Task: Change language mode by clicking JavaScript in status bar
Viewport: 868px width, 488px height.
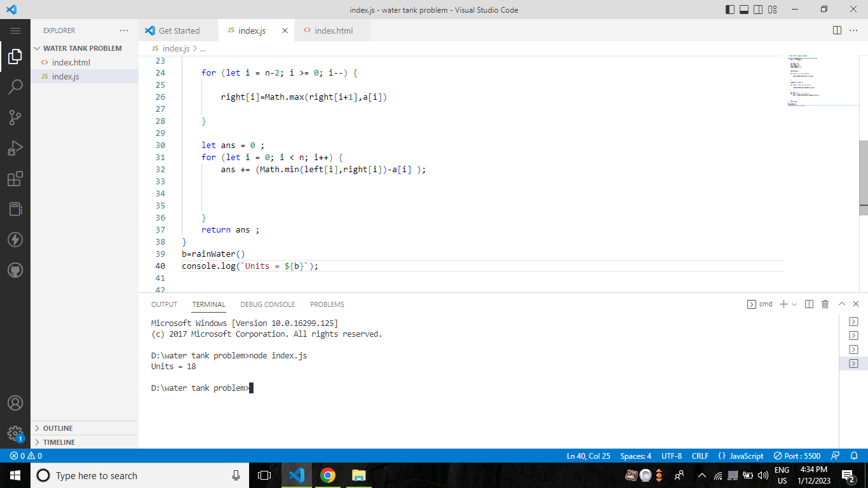Action: point(747,456)
